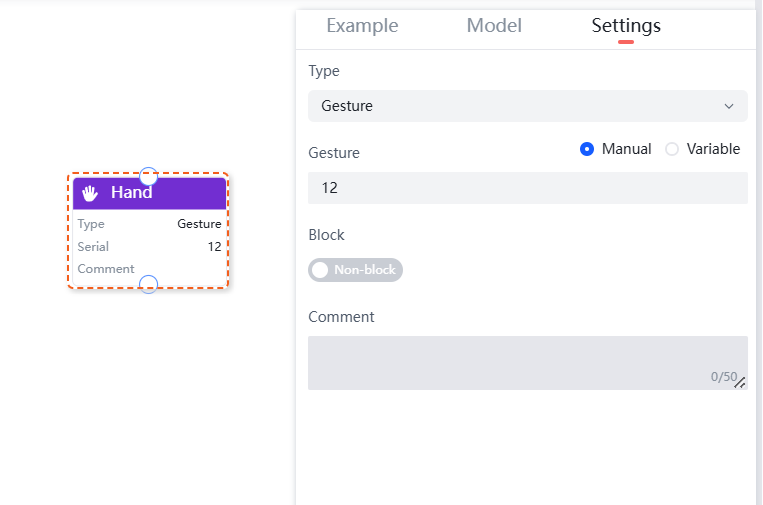Click the bottom connector circle of Hand node

tap(148, 284)
